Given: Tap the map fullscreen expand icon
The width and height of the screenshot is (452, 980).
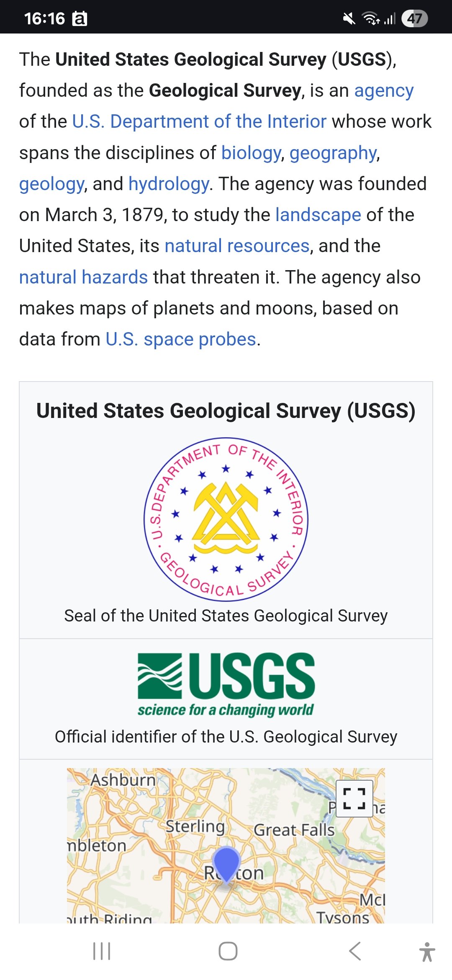Looking at the screenshot, I should click(354, 798).
